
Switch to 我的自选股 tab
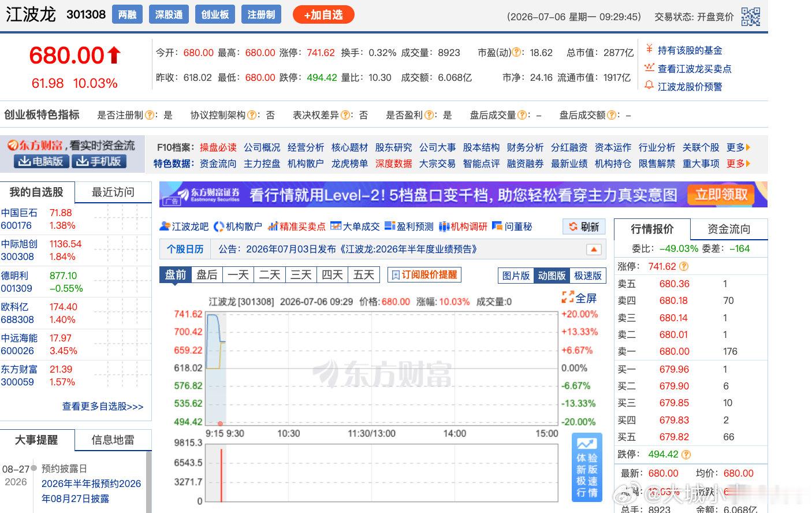pyautogui.click(x=37, y=192)
